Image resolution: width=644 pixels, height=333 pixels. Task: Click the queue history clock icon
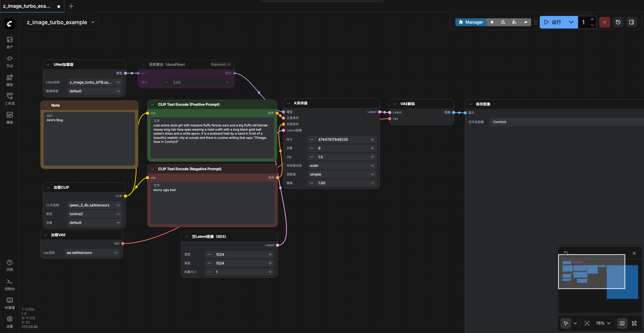[618, 22]
